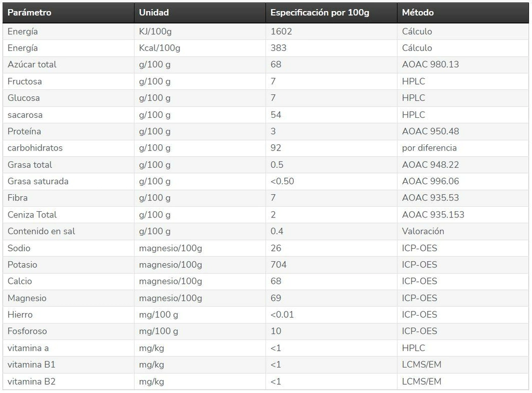532x393 pixels.
Task: Click the AOAC 935.153 method cell
Action: tap(433, 214)
